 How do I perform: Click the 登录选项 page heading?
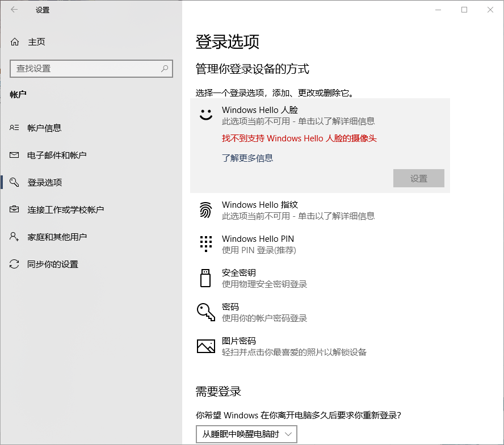point(227,42)
